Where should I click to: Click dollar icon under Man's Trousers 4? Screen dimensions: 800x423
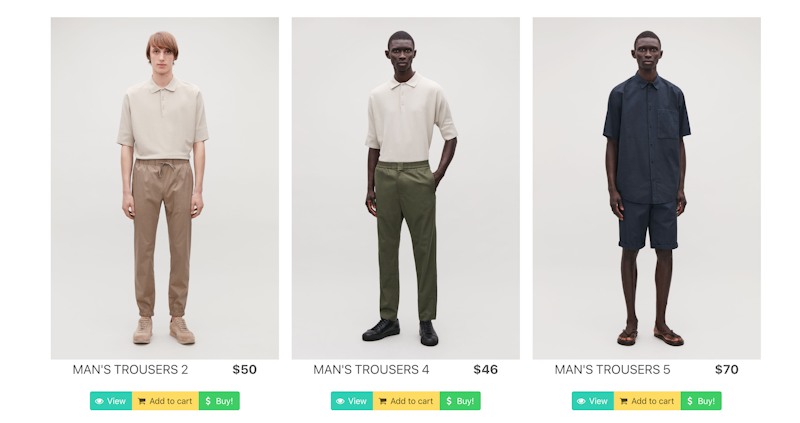tap(448, 401)
